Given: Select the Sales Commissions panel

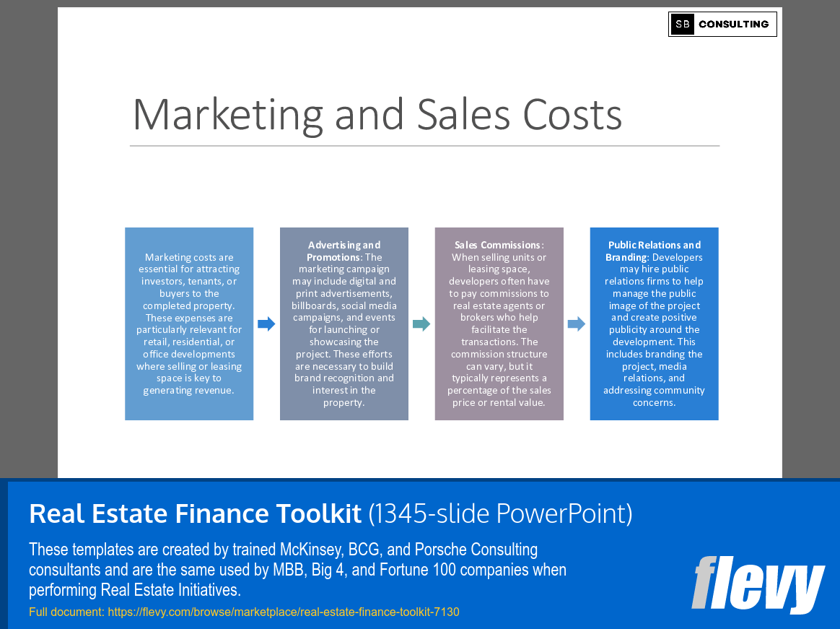Looking at the screenshot, I should pyautogui.click(x=499, y=324).
